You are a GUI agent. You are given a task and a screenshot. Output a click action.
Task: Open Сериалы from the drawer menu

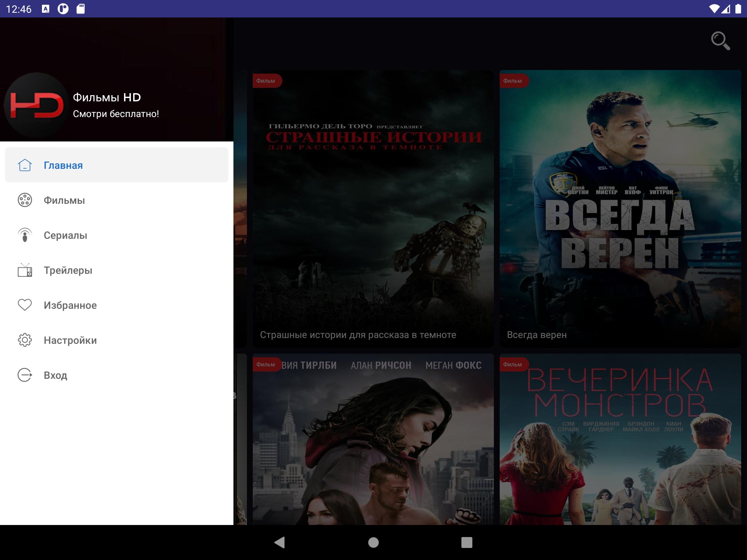tap(117, 235)
